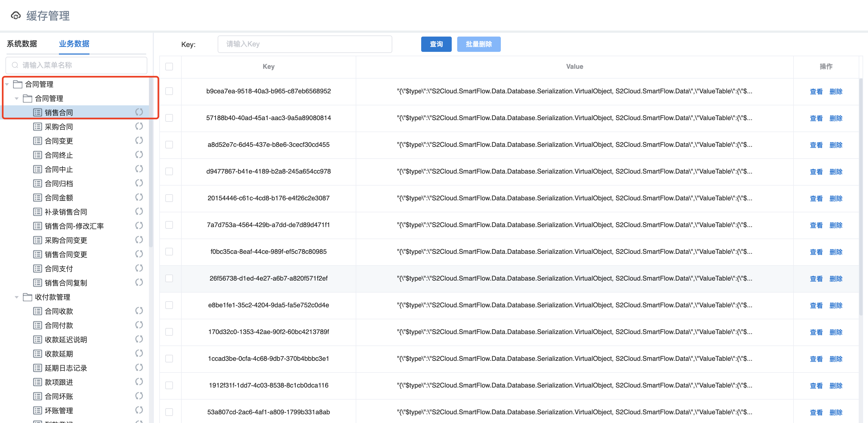The width and height of the screenshot is (868, 423).
Task: Refresh cache for 合同归档 item
Action: point(139,183)
